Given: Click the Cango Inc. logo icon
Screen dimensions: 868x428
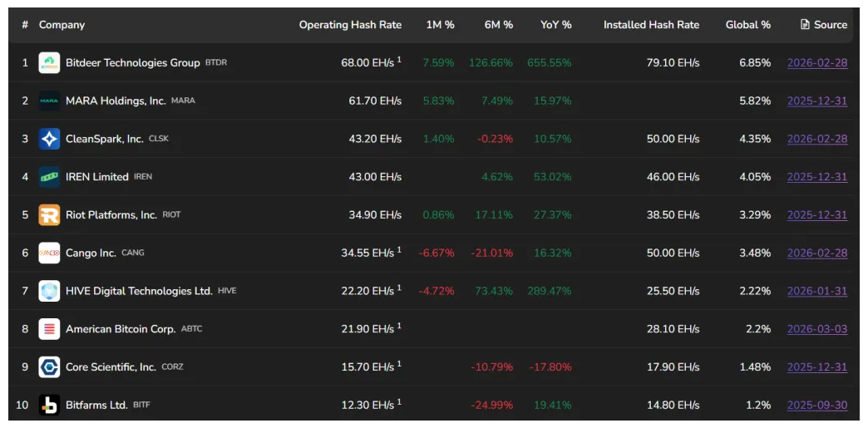Looking at the screenshot, I should (x=49, y=253).
